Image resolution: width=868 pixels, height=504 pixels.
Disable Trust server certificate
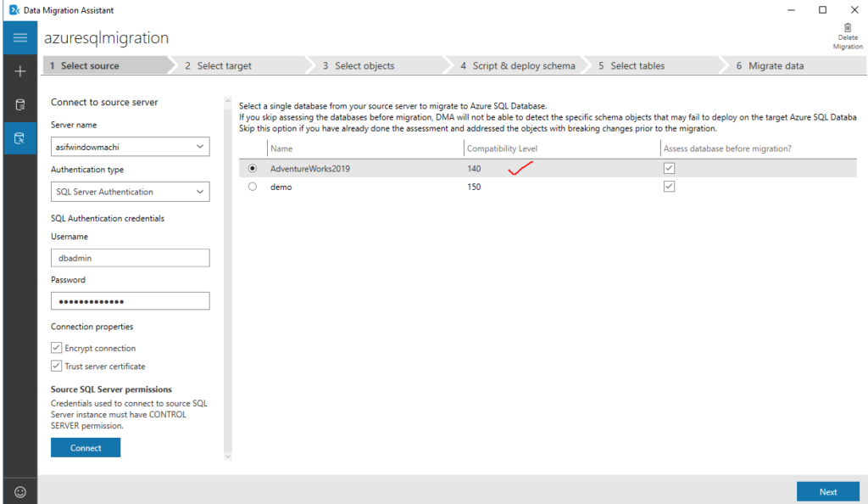tap(56, 365)
